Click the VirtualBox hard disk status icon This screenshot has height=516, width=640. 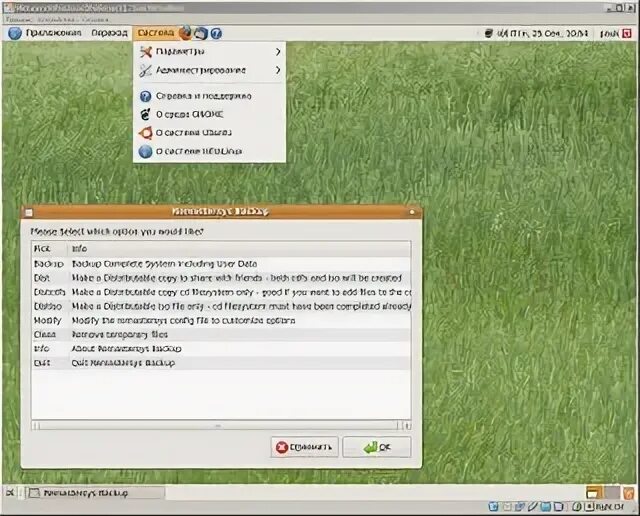493,507
